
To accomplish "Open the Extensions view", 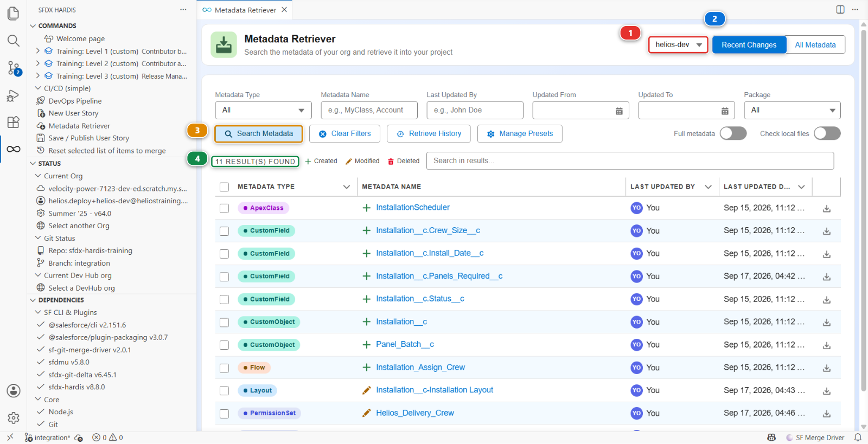I will tap(14, 122).
